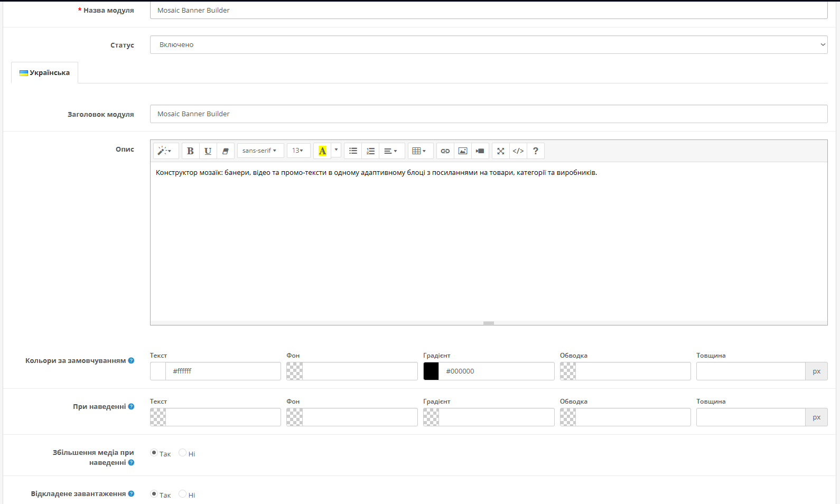Show help tooltip for lazy loading
This screenshot has height=504, width=840.
click(131, 494)
